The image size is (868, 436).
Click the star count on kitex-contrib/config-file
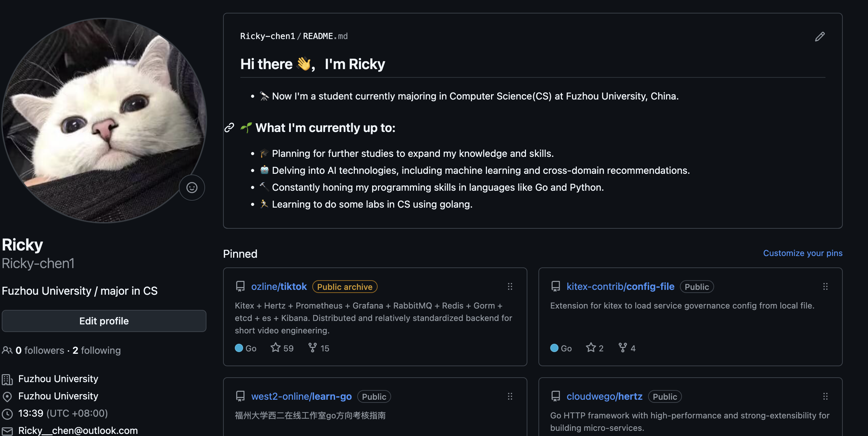click(595, 348)
